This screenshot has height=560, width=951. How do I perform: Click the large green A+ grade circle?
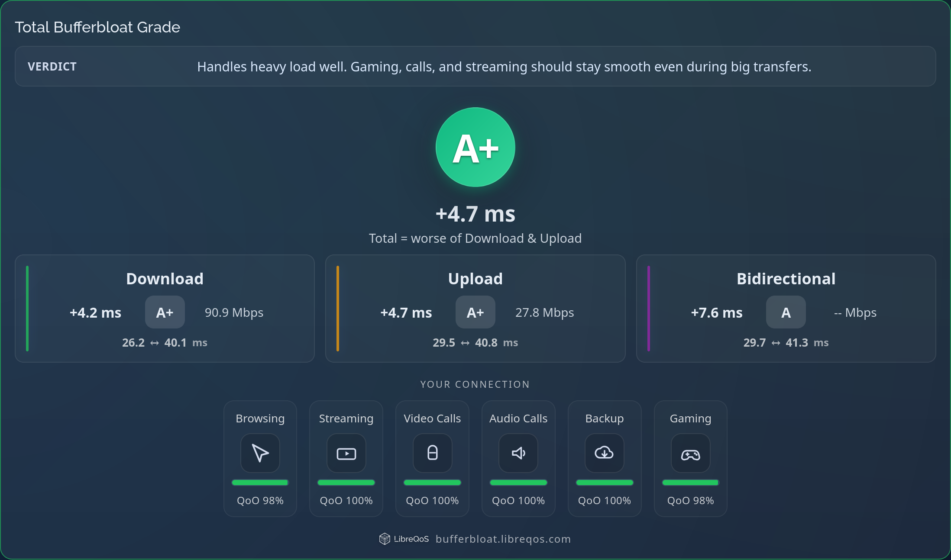coord(475,147)
